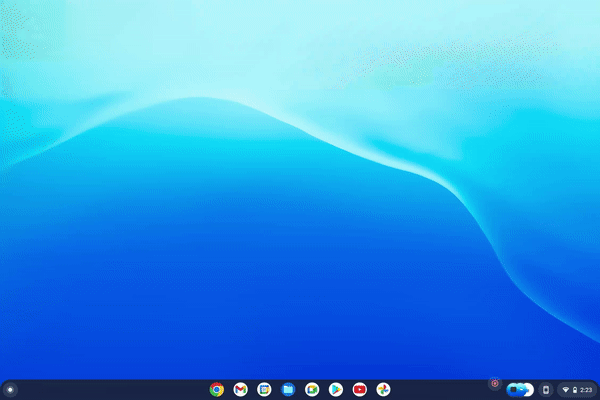The height and width of the screenshot is (400, 600).
Task: Open the Phone Hub panel
Action: click(x=545, y=389)
